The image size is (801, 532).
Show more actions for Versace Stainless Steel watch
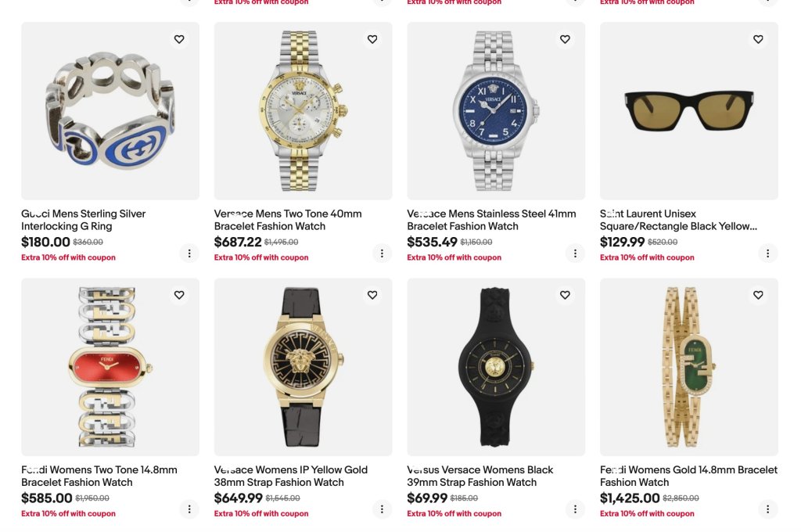coord(575,253)
